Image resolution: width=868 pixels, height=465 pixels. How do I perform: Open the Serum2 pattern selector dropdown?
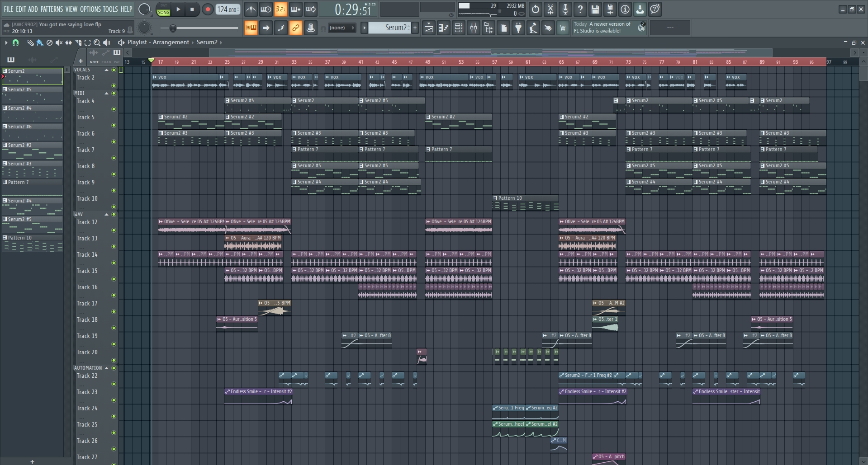pyautogui.click(x=390, y=28)
